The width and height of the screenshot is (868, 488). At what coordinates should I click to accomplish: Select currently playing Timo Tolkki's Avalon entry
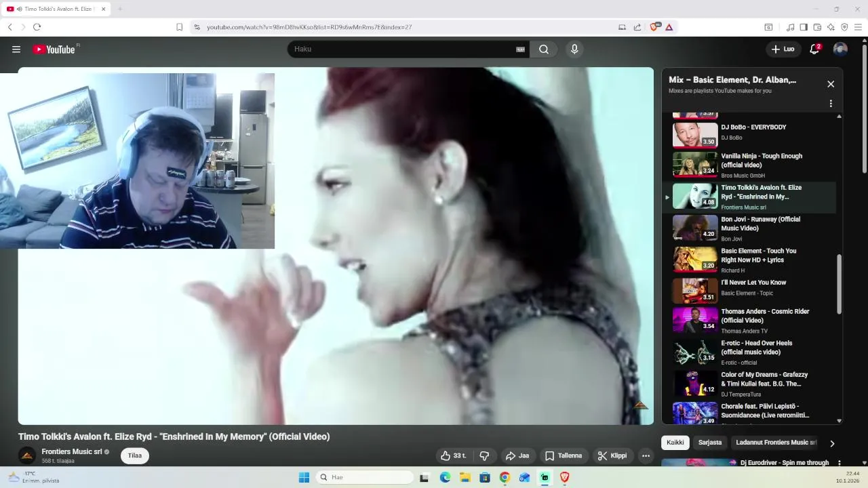point(749,197)
